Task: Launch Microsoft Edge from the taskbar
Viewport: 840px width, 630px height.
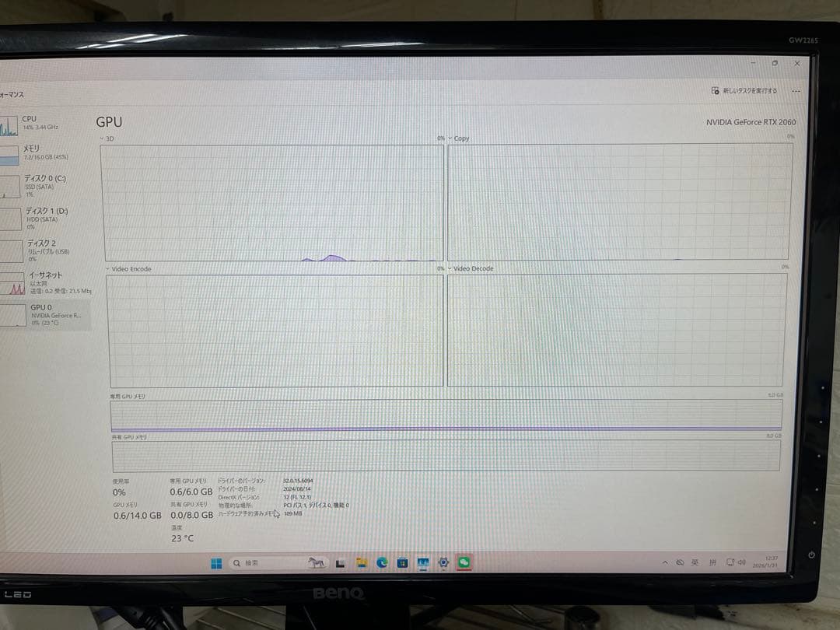Action: (x=383, y=562)
